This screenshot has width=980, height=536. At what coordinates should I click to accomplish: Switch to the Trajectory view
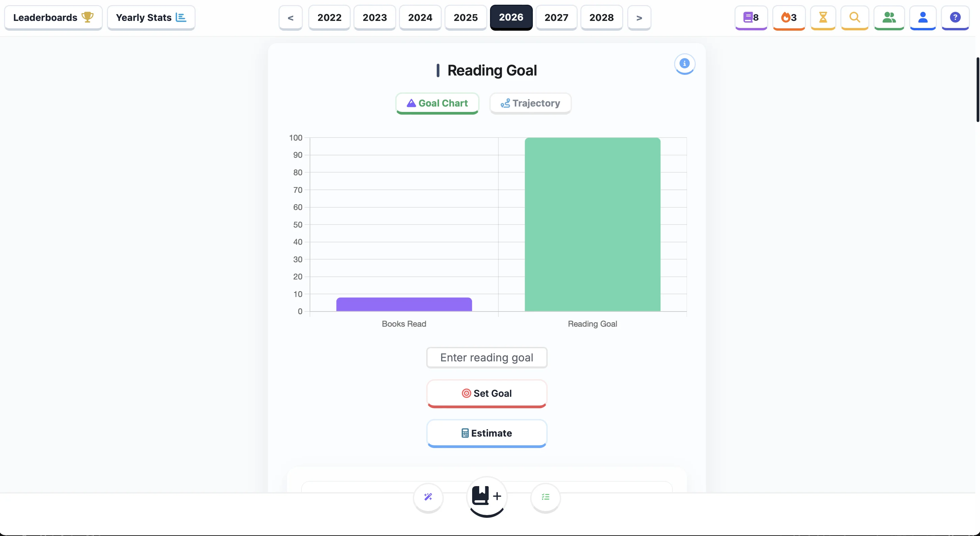tap(530, 103)
